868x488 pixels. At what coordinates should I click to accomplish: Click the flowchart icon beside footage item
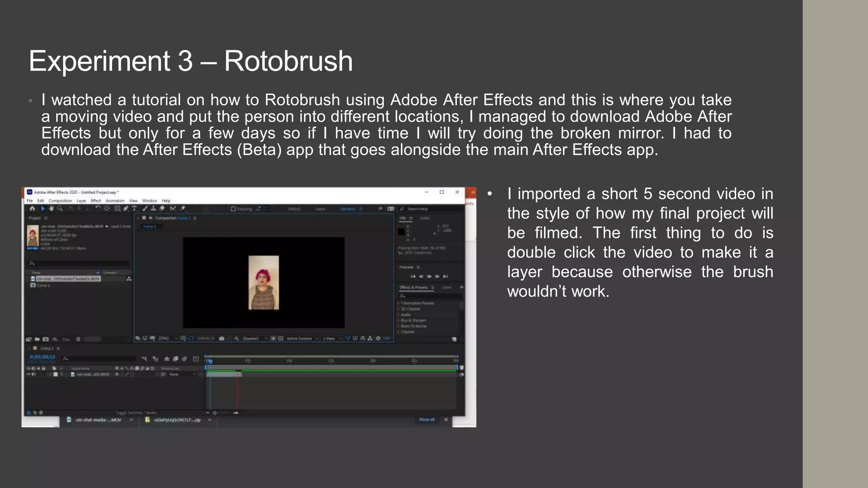(129, 279)
